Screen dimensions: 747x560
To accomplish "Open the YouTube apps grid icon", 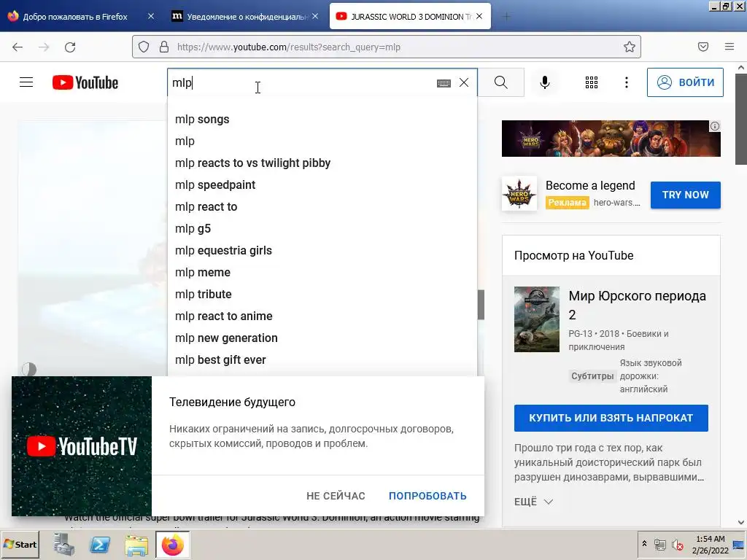I will point(591,82).
